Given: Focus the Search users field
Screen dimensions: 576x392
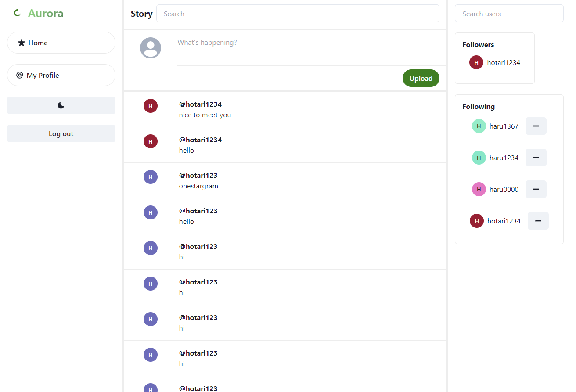Looking at the screenshot, I should pyautogui.click(x=509, y=13).
